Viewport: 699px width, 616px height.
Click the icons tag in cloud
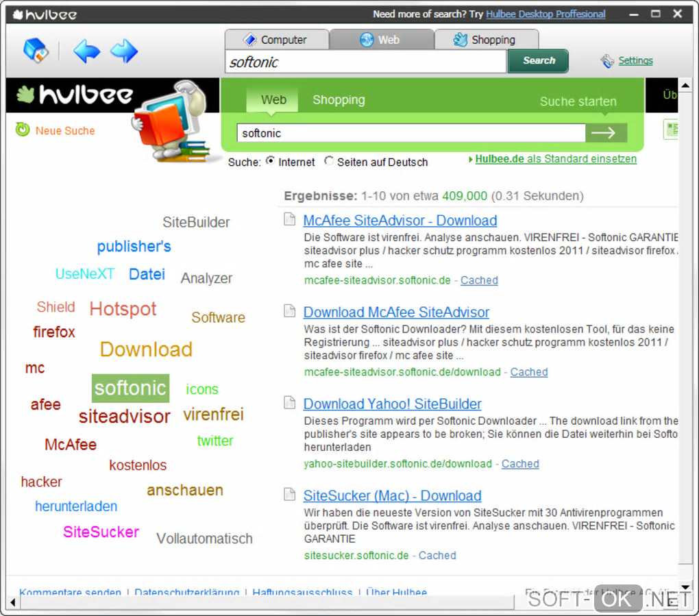tap(202, 390)
